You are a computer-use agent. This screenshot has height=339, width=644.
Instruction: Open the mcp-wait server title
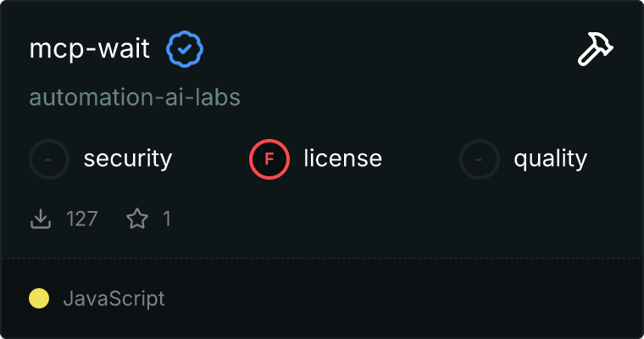(90, 50)
